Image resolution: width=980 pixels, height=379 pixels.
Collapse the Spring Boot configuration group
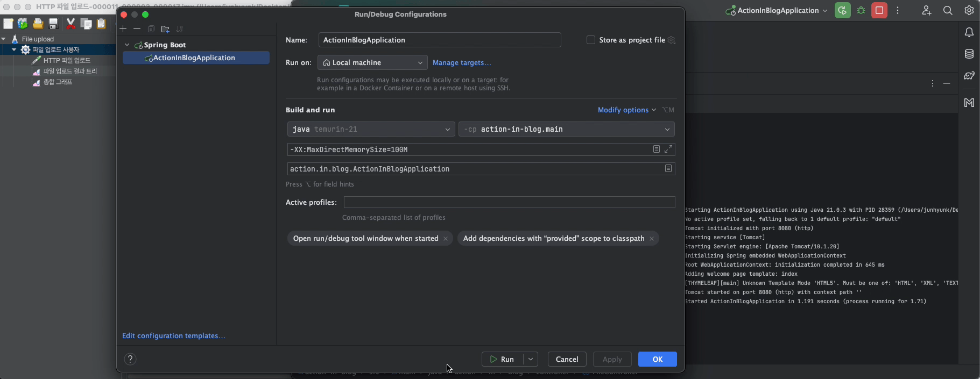pyautogui.click(x=127, y=45)
